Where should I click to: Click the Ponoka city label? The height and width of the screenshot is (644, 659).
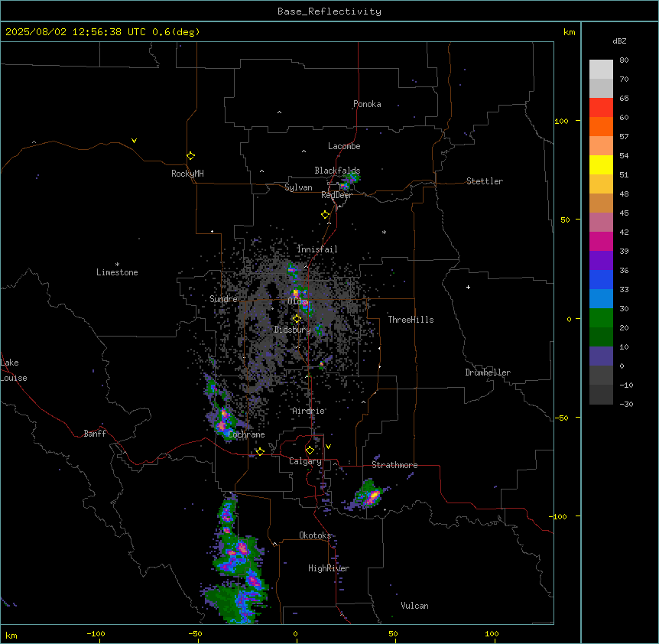(x=367, y=104)
